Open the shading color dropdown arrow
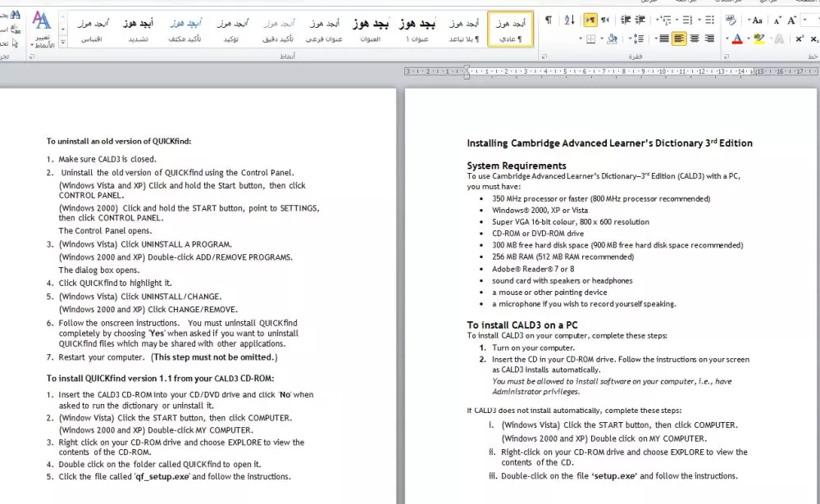 pyautogui.click(x=602, y=39)
